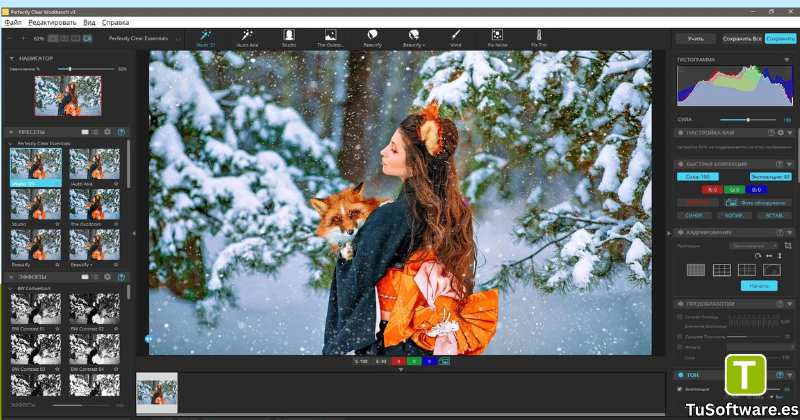
Task: Select the filmstrip photo thumbnail
Action: (x=157, y=392)
